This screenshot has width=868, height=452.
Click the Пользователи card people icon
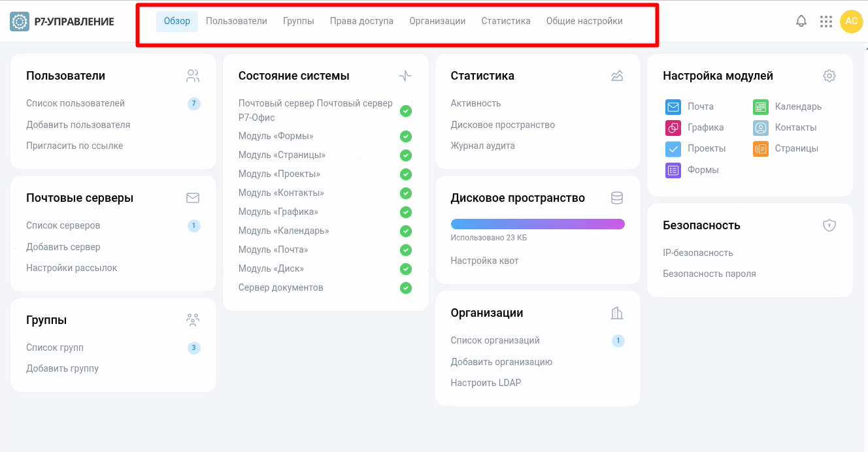pyautogui.click(x=193, y=76)
